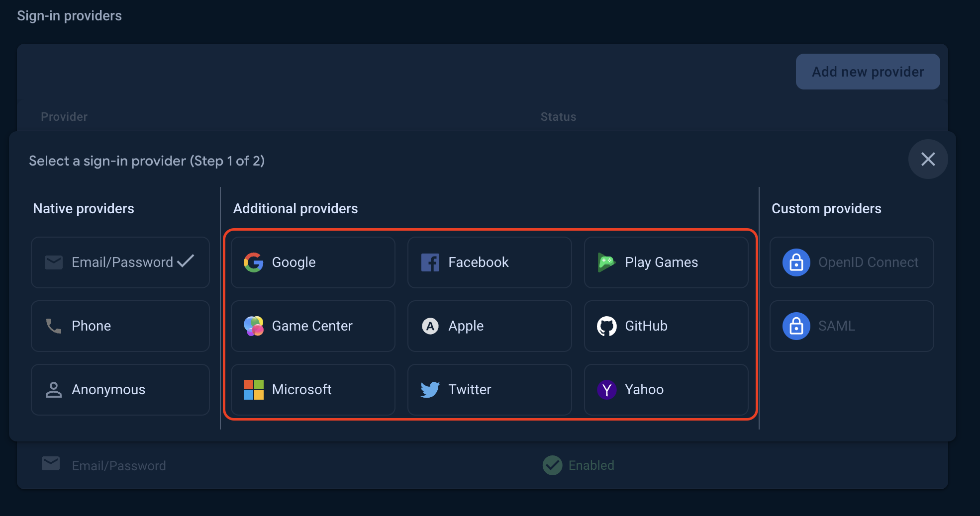Choose the Facebook provider label

478,262
